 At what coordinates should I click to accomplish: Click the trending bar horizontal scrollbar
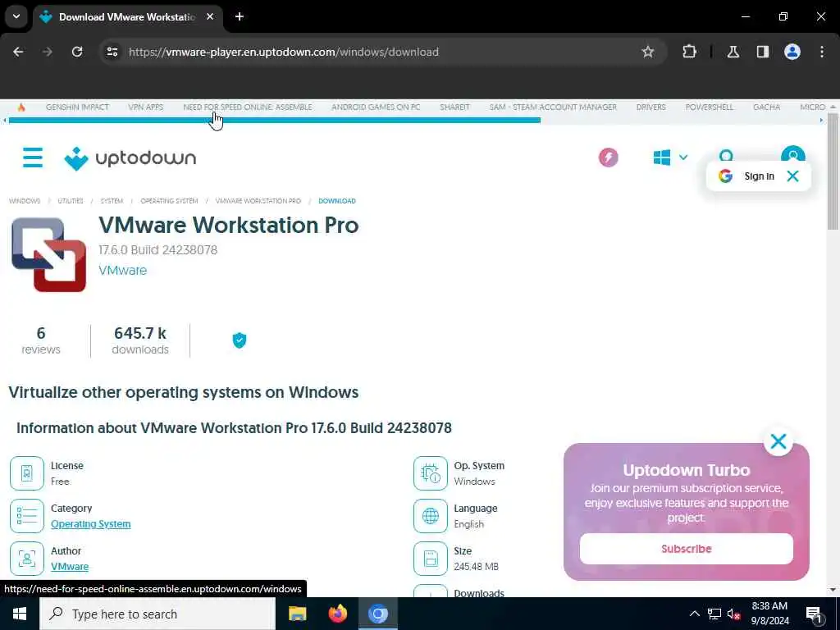275,121
